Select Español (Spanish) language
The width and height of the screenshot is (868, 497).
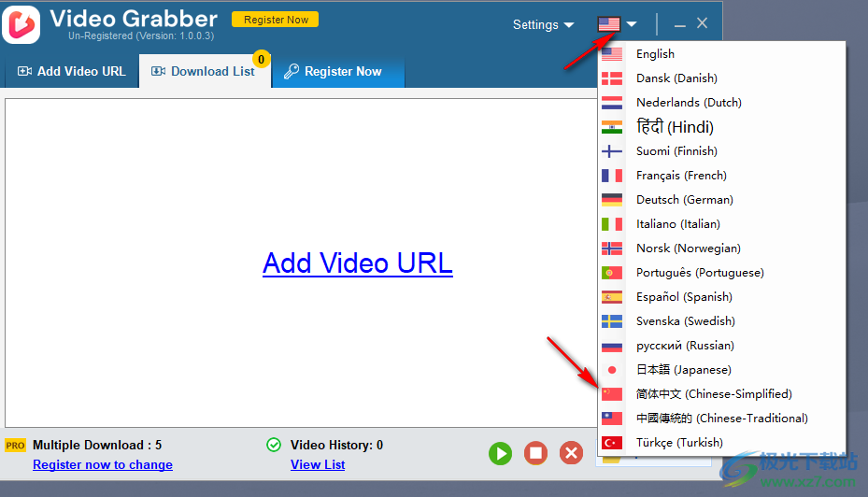pyautogui.click(x=722, y=297)
